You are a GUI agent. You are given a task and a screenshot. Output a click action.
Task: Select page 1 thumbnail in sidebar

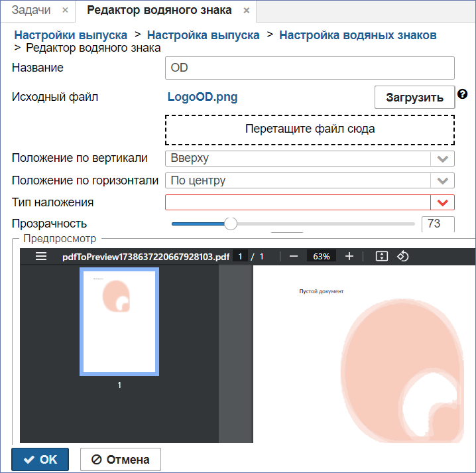point(119,322)
